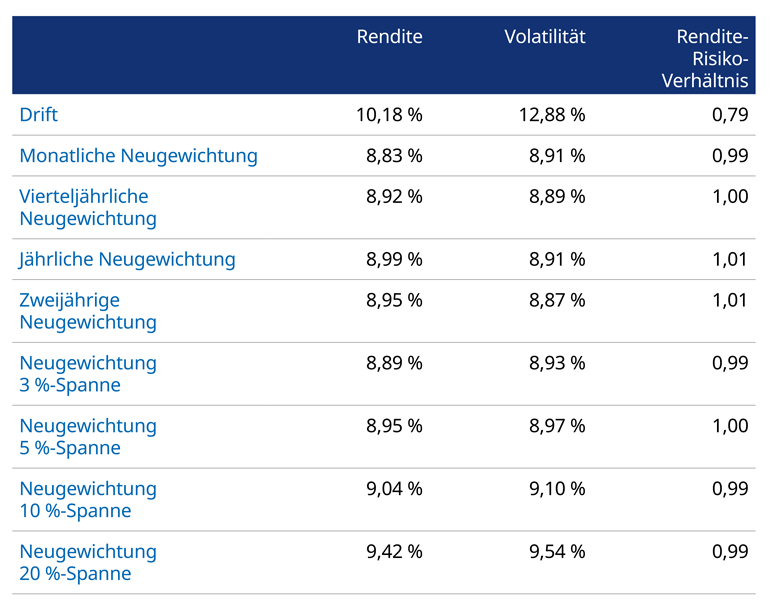This screenshot has height=614, width=770.
Task: Click the Drift row label
Action: tap(39, 115)
